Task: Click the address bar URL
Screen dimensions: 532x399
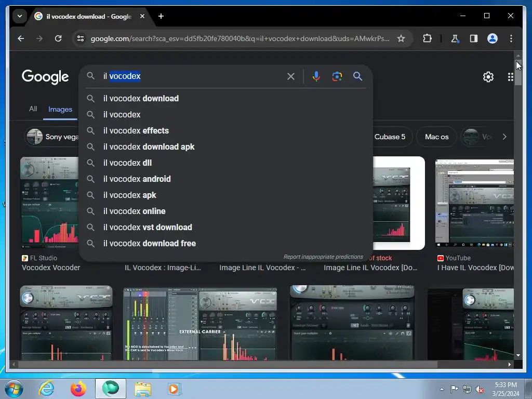Action: point(240,38)
